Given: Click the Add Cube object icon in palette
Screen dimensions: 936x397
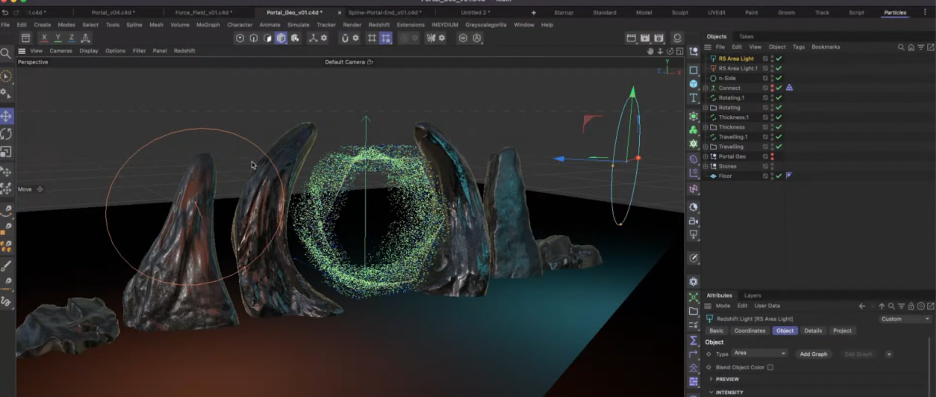Looking at the screenshot, I should click(693, 84).
